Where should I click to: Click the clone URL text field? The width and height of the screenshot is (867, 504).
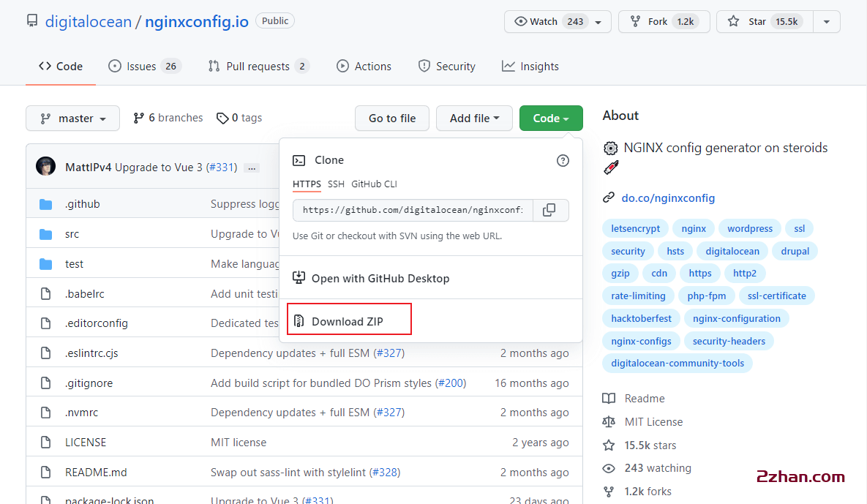click(413, 211)
